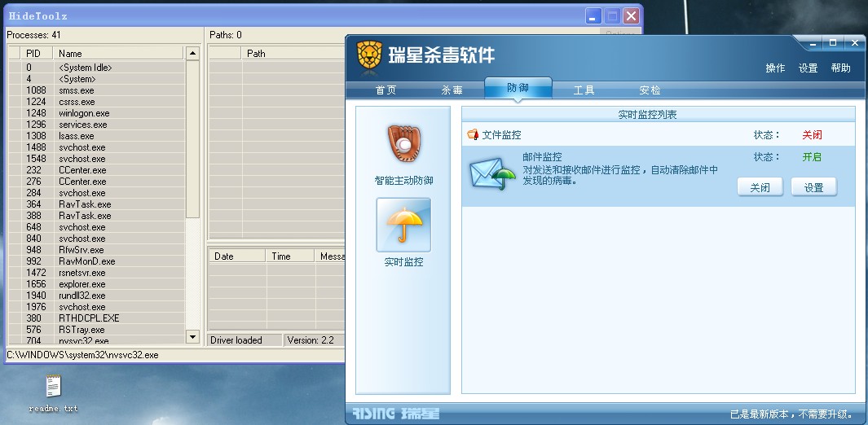Image resolution: width=868 pixels, height=425 pixels.
Task: Open the 操作 menu
Action: coord(775,68)
